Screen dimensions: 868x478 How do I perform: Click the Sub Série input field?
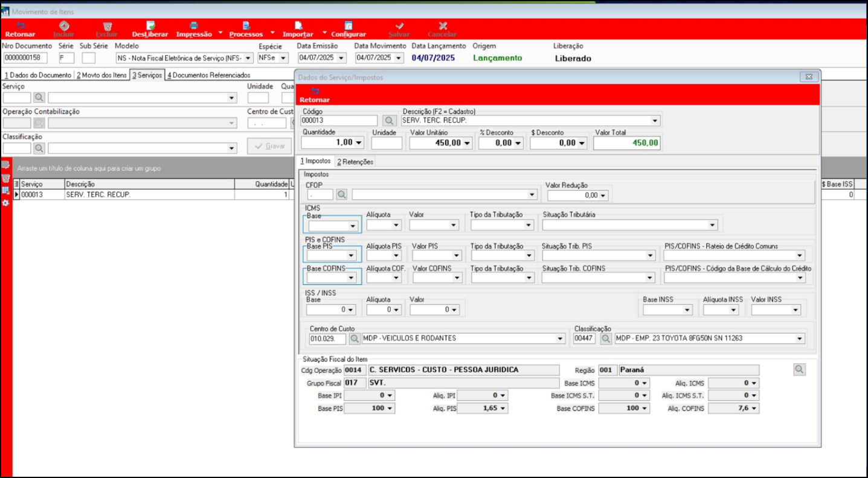[89, 58]
